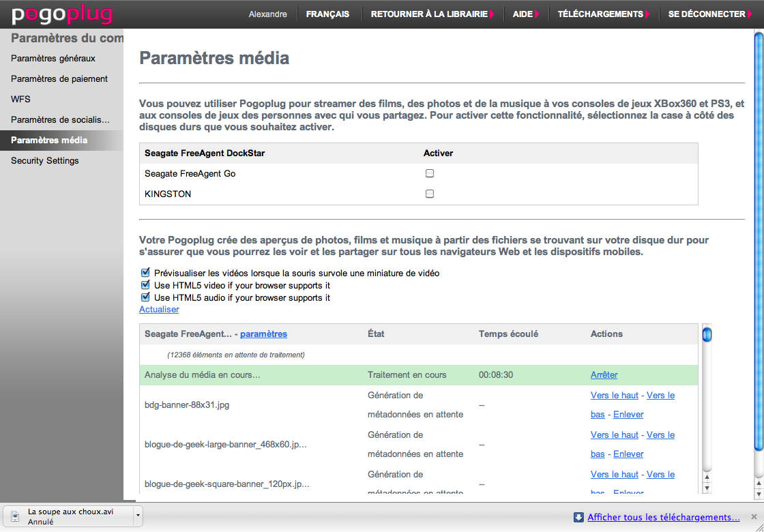This screenshot has height=532, width=764.
Task: Click Vers le haut for blogue-de-geek-large-banner
Action: click(615, 434)
